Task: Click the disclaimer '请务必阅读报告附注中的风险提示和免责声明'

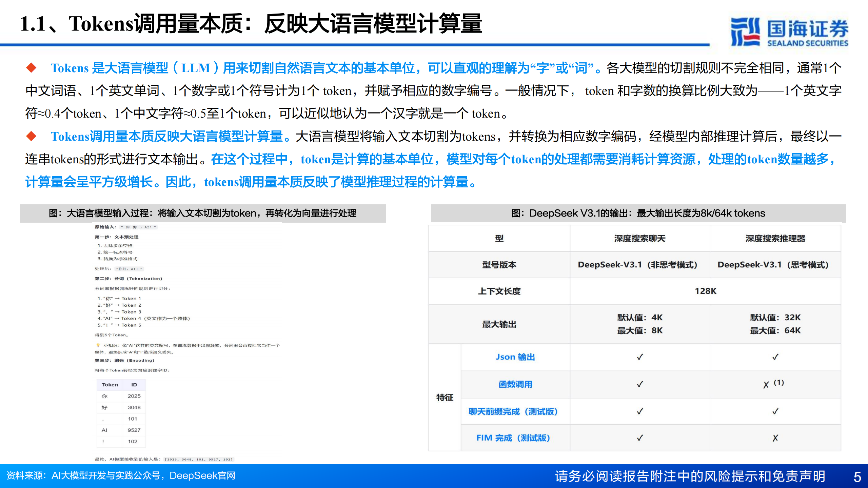Action: pos(690,476)
